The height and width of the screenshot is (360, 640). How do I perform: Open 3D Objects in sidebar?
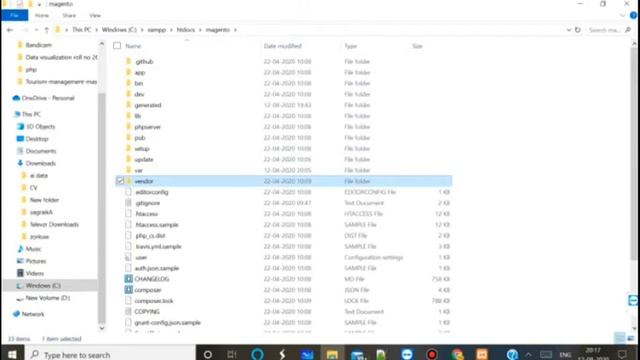[40, 127]
